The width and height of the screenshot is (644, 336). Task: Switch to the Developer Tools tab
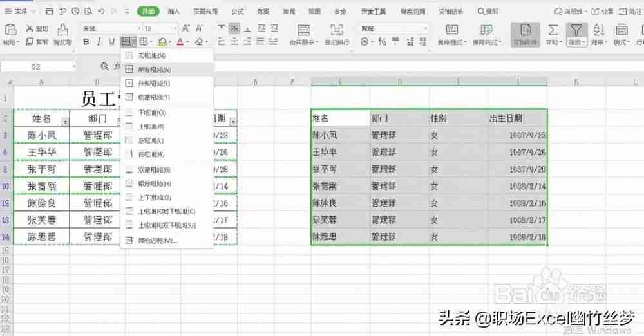(x=374, y=11)
